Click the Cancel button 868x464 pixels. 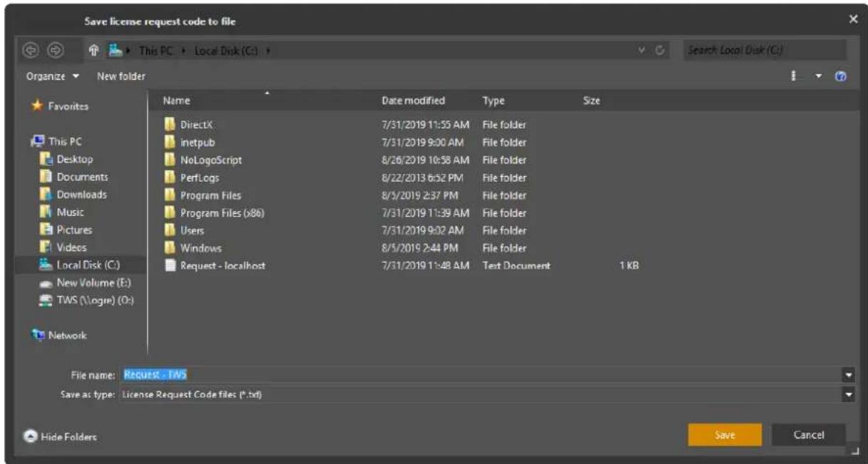809,435
